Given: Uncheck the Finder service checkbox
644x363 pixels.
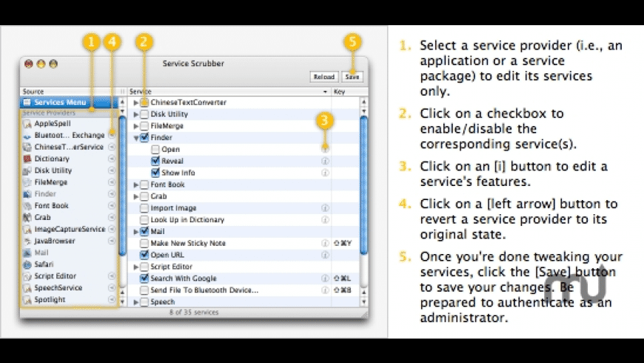Looking at the screenshot, I should pos(144,138).
